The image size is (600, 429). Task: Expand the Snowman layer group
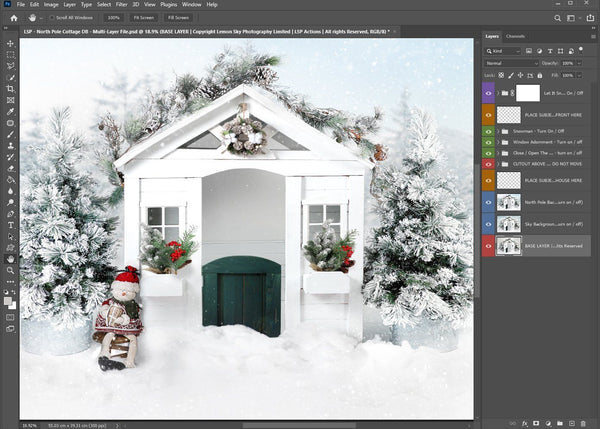[x=497, y=130]
